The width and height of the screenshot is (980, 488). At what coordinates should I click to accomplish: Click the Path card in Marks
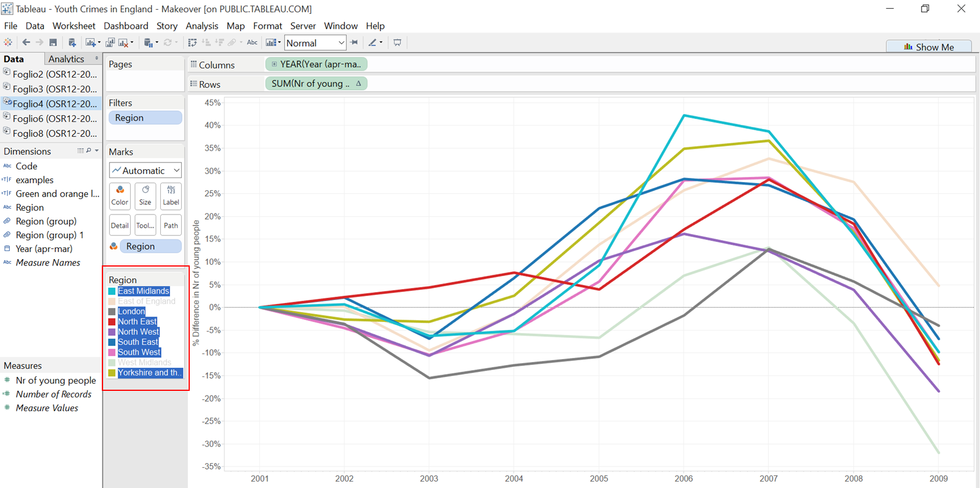171,225
